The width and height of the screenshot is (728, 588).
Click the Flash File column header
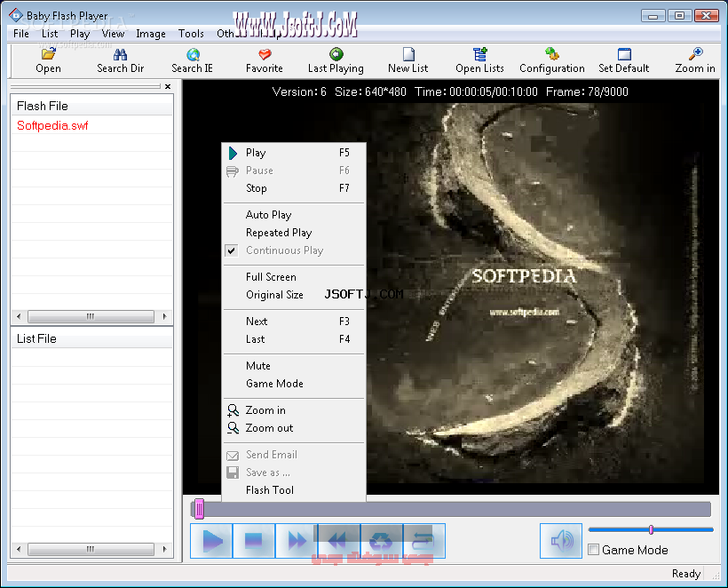pyautogui.click(x=91, y=106)
